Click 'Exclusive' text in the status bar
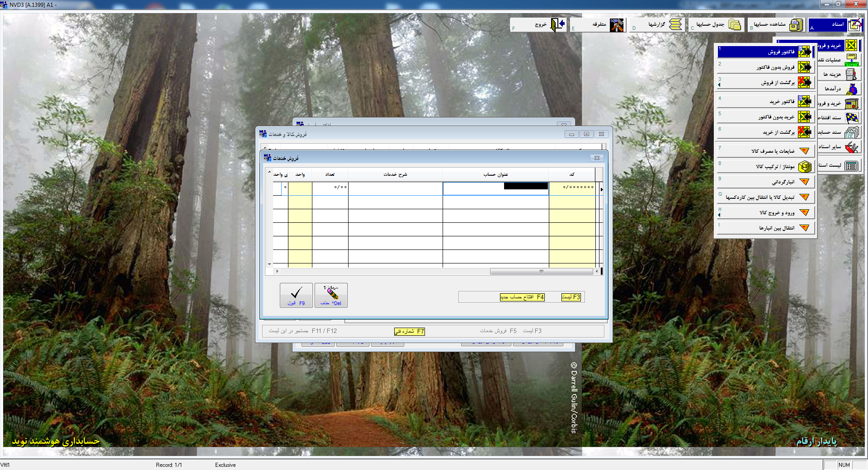The height and width of the screenshot is (470, 868). point(225,465)
